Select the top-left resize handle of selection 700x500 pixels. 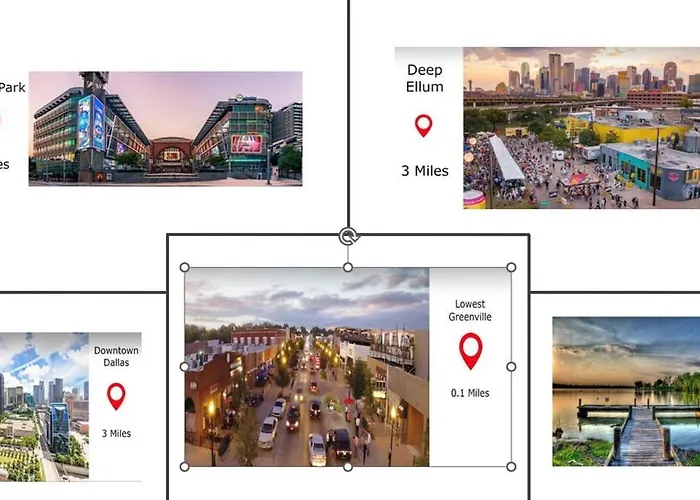(184, 268)
